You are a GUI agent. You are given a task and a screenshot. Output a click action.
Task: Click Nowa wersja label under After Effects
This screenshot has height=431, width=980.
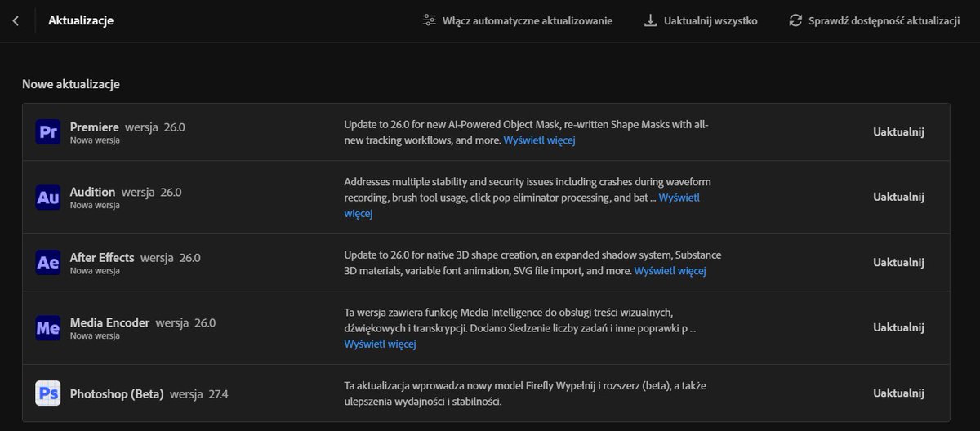[x=95, y=271]
